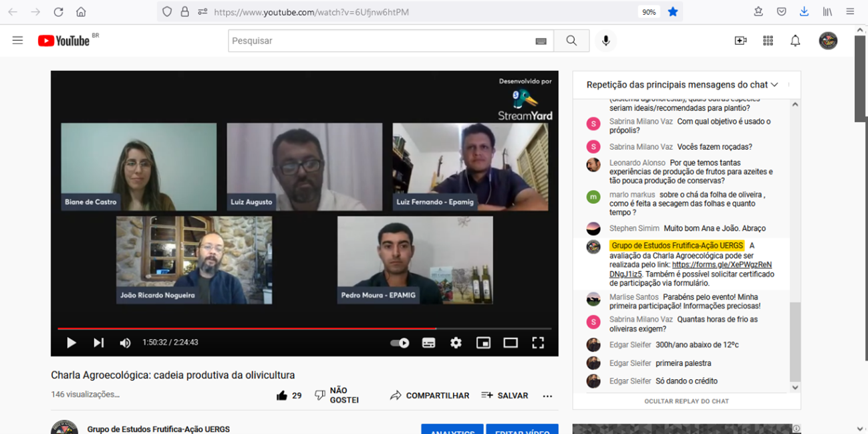Open the video settings gear

tap(455, 342)
